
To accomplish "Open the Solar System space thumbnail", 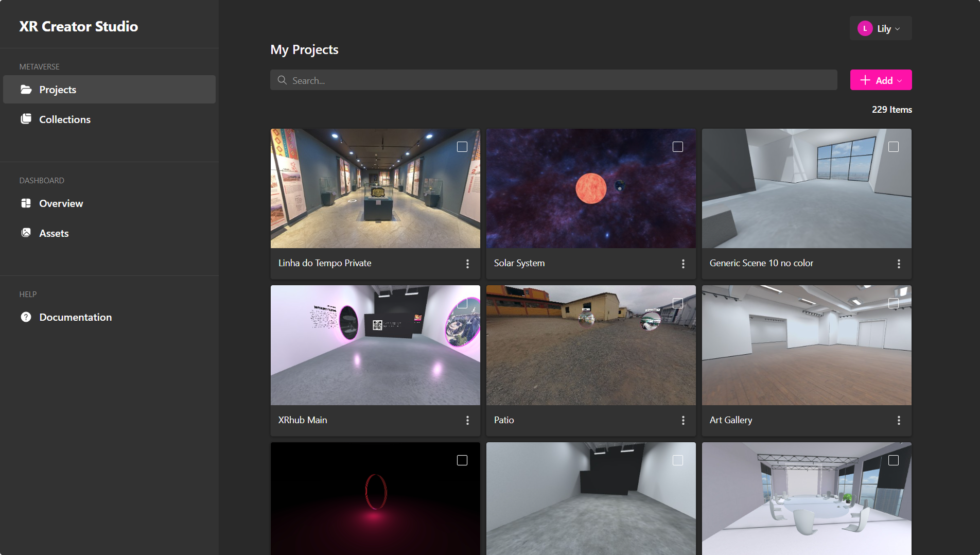I will (x=591, y=188).
